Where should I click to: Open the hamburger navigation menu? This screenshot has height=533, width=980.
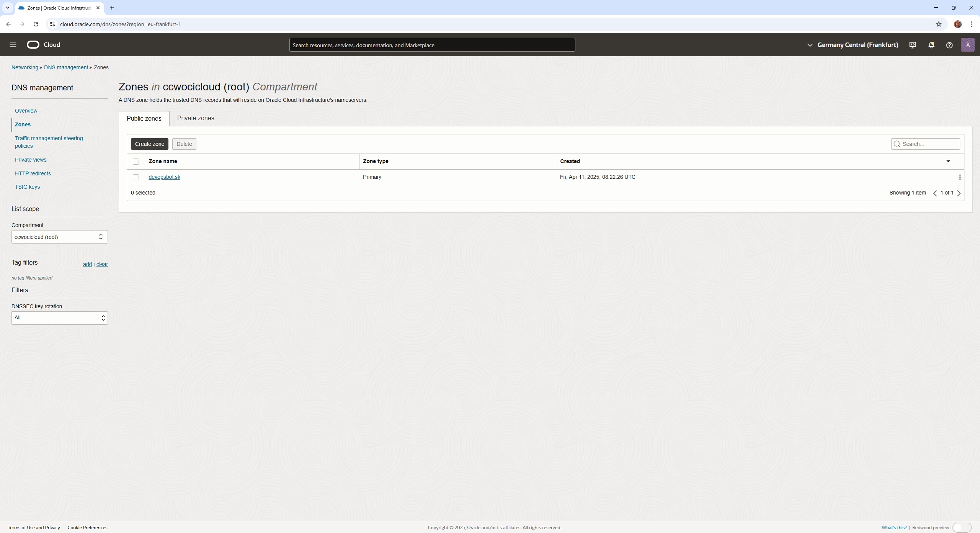point(13,45)
